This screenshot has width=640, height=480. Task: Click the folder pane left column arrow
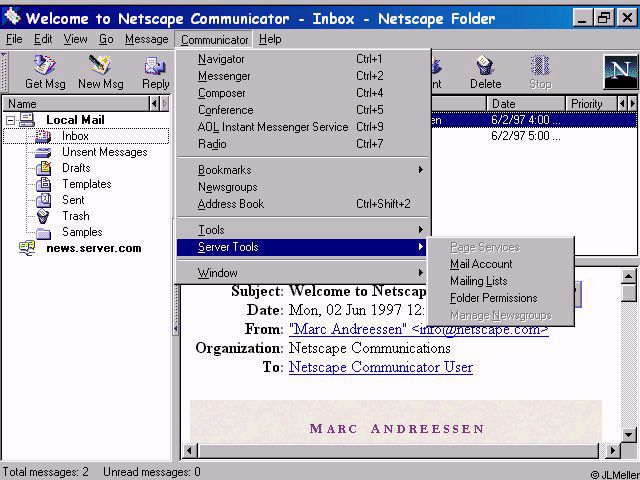pos(154,104)
